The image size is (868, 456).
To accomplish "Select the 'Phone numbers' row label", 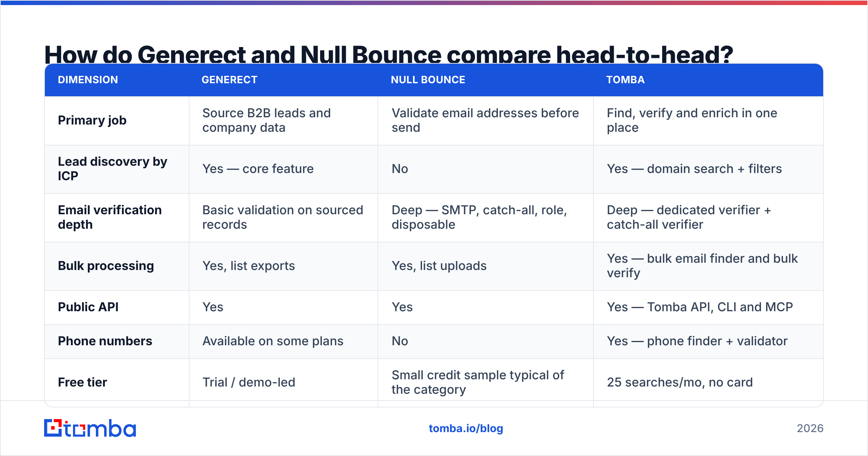I will [105, 341].
